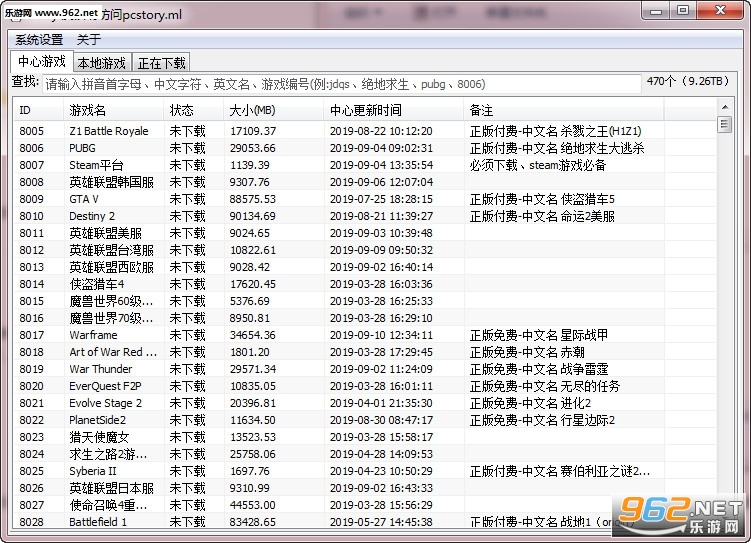Click ID cell 8006
751x543 pixels.
point(31,148)
